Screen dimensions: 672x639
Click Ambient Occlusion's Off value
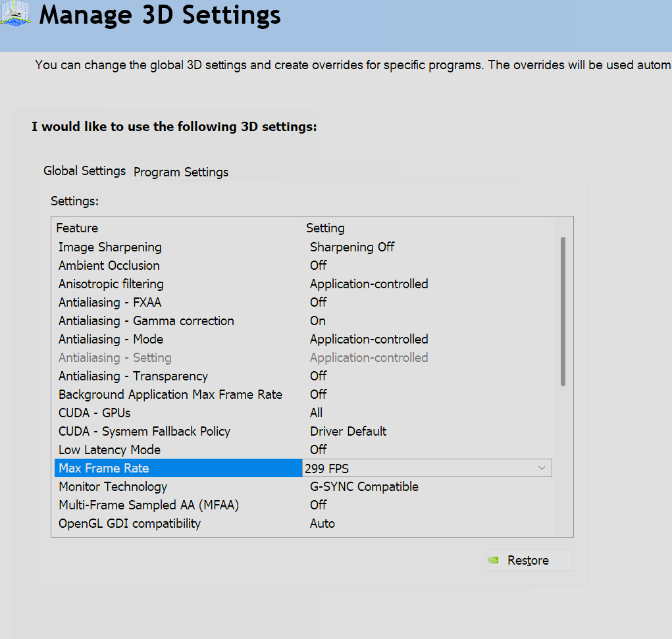click(318, 265)
